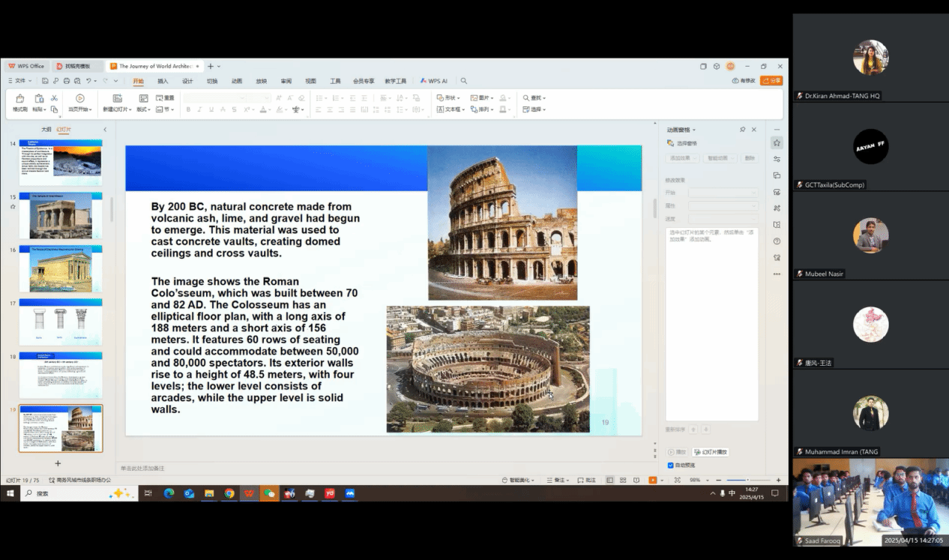Click the orange slideshow play button

pos(652,480)
